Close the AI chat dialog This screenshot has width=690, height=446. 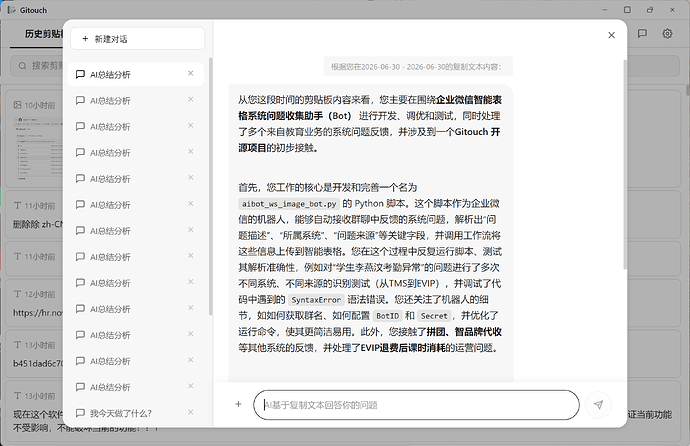tap(611, 35)
